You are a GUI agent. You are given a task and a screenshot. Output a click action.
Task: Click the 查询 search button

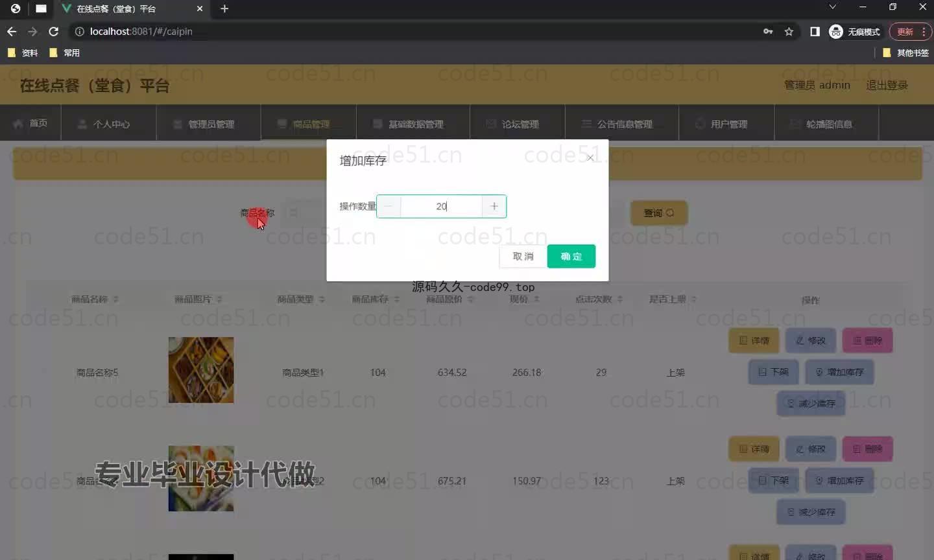(659, 213)
